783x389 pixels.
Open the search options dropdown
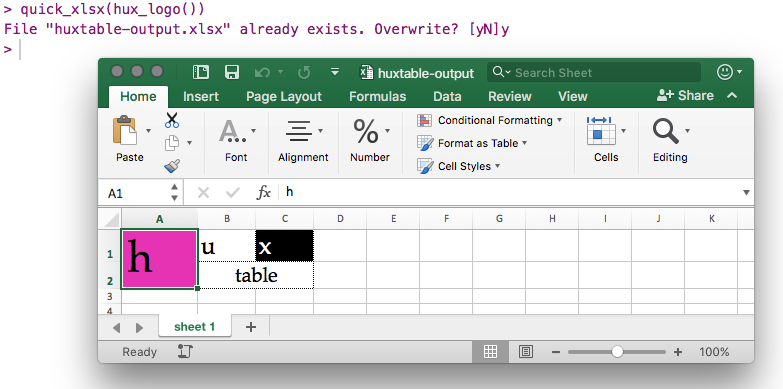point(507,72)
